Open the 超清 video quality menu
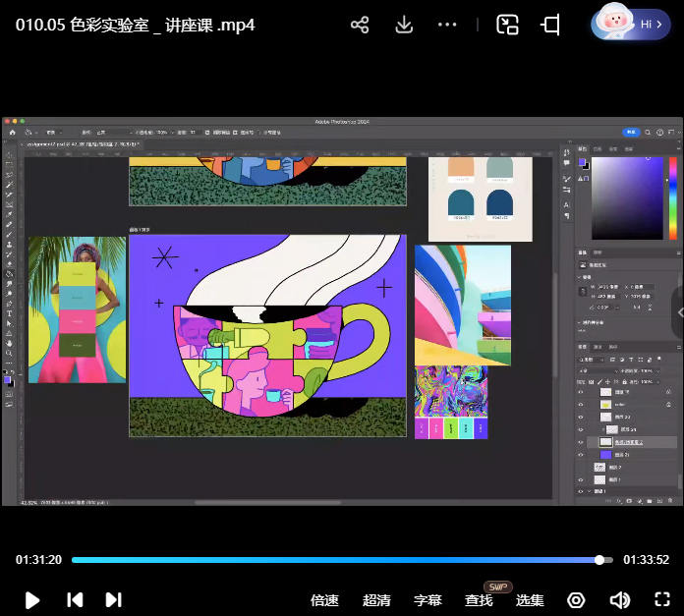This screenshot has width=684, height=616. click(376, 599)
